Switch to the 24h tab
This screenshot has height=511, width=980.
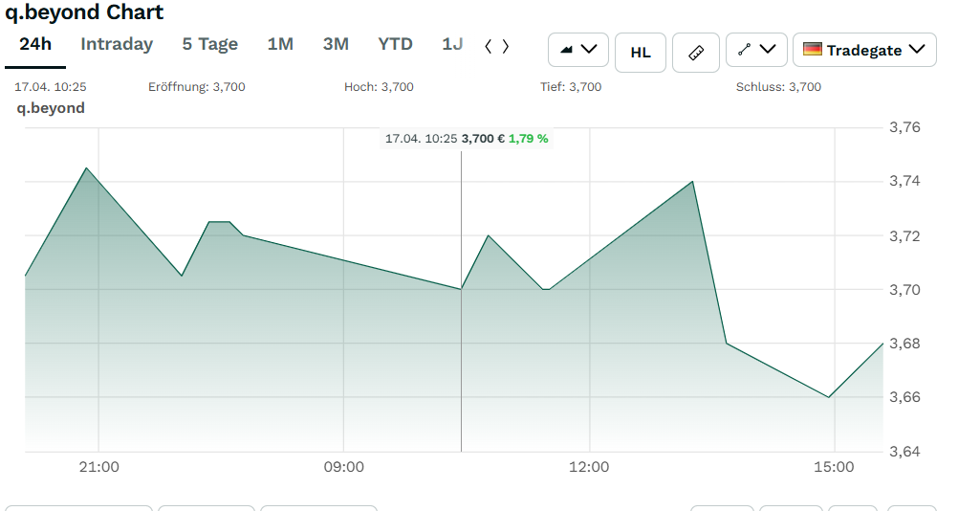35,44
